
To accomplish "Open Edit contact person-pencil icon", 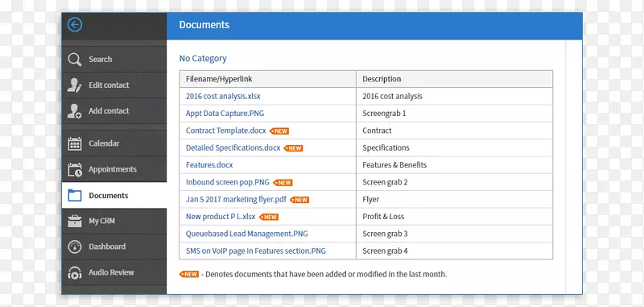I will tap(75, 85).
